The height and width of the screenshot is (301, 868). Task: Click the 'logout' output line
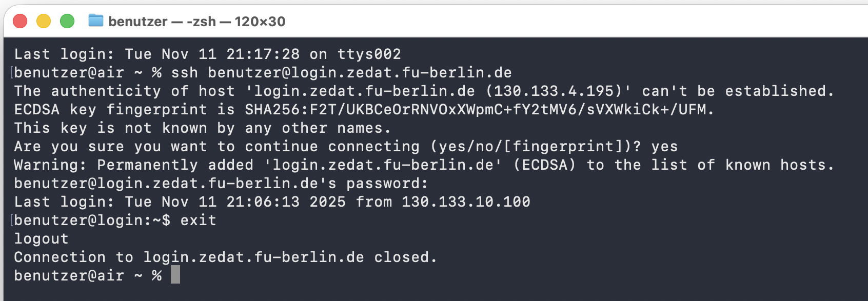41,239
